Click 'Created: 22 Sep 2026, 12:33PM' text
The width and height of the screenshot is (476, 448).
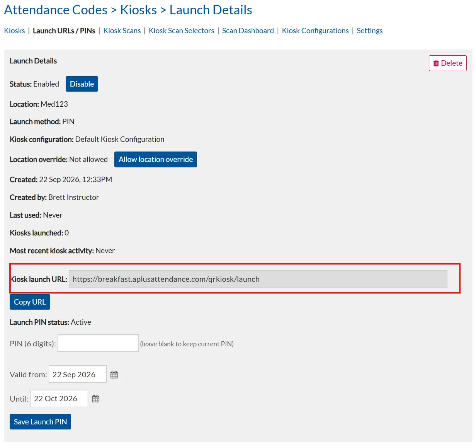61,179
